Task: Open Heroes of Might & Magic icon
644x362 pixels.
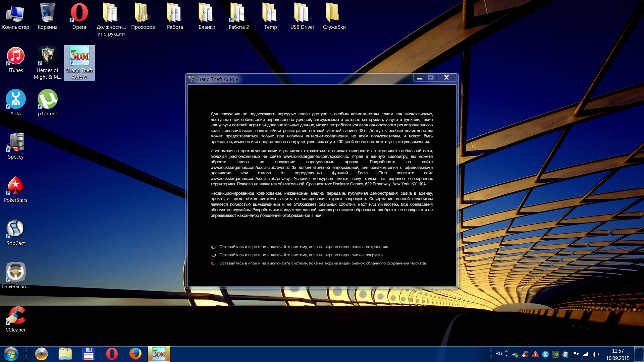Action: click(x=48, y=57)
